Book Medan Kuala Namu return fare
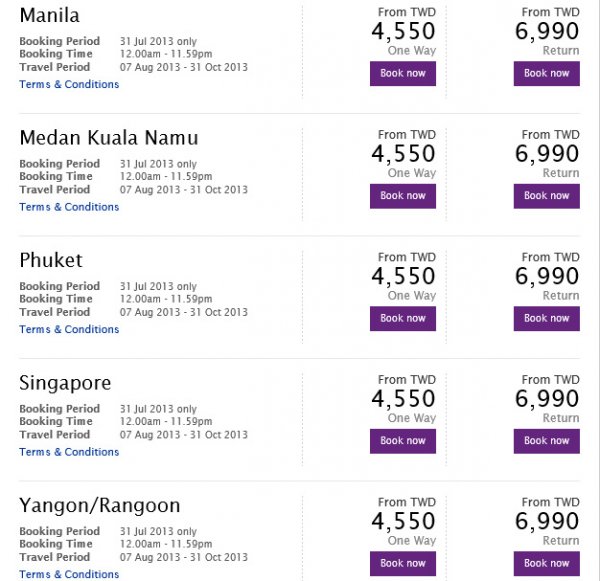Screen dimensions: 600x581 [x=546, y=196]
